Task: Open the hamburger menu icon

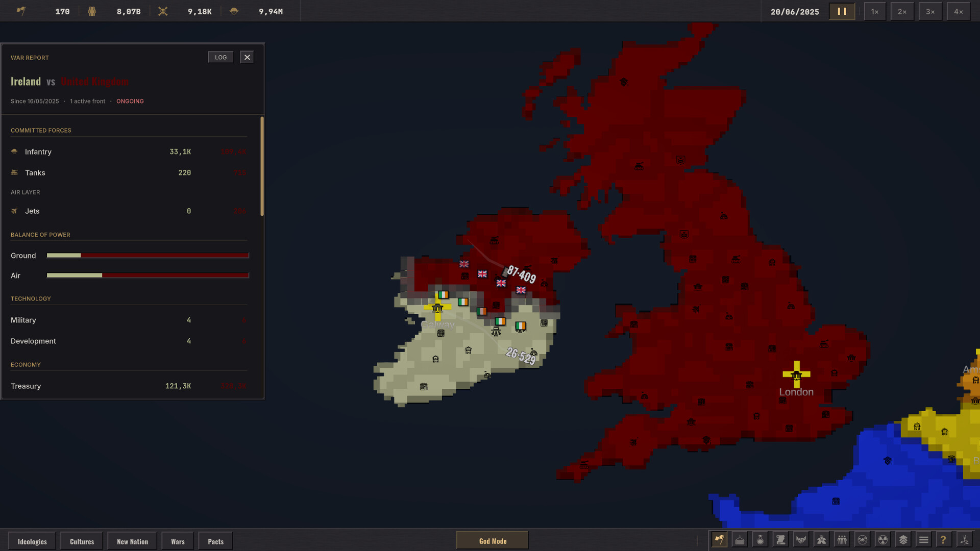Action: pos(923,540)
